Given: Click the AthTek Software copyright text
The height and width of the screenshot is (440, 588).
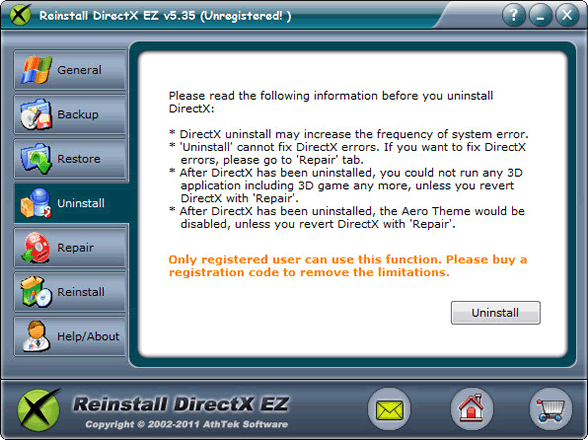Looking at the screenshot, I should 186,424.
